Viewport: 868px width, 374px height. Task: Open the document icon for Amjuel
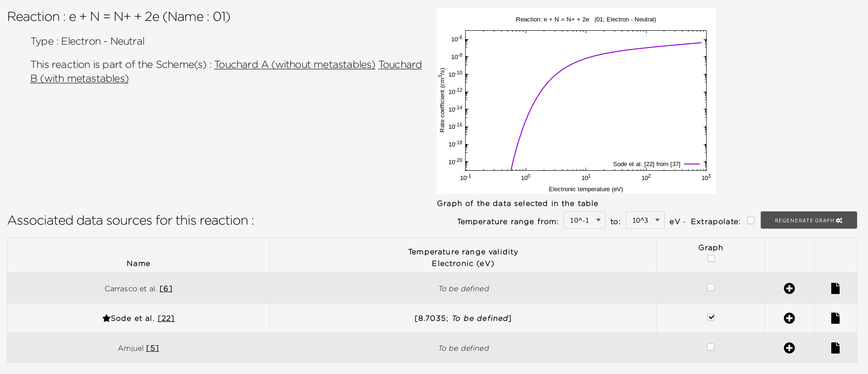click(x=835, y=347)
